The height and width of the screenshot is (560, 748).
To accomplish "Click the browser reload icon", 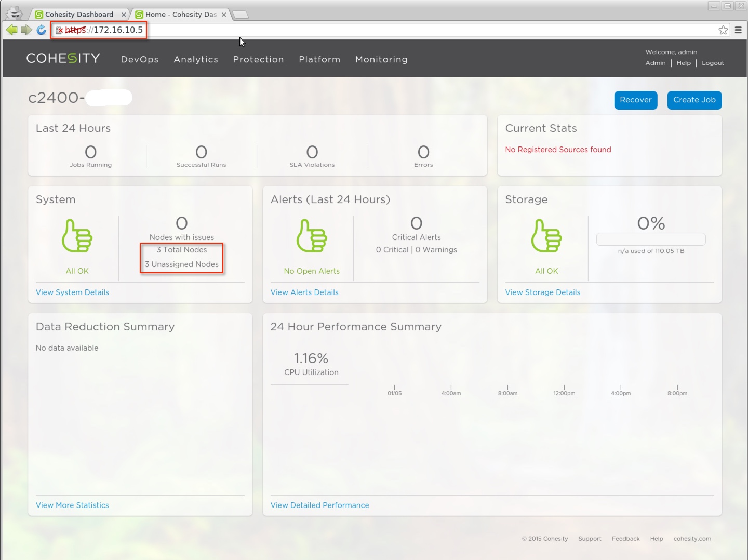I will (x=41, y=30).
